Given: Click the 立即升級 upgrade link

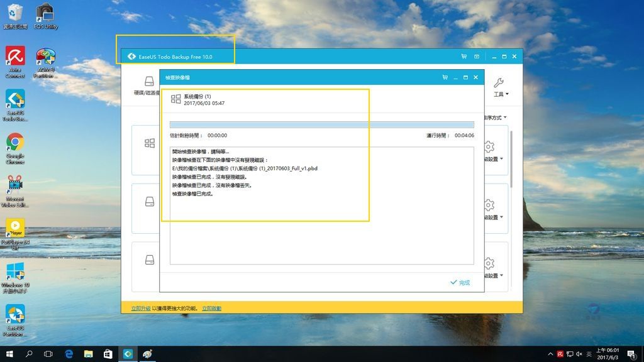Looking at the screenshot, I should [x=140, y=308].
